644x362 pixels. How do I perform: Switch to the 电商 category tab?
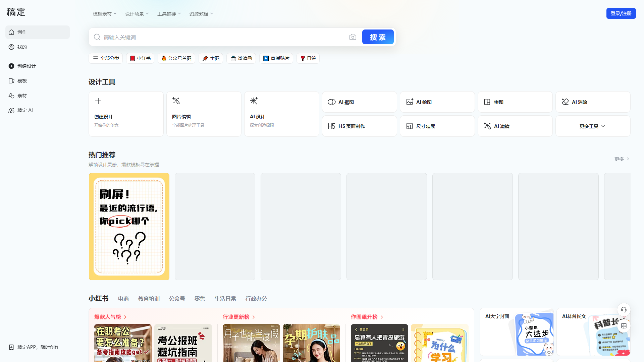pos(123,299)
